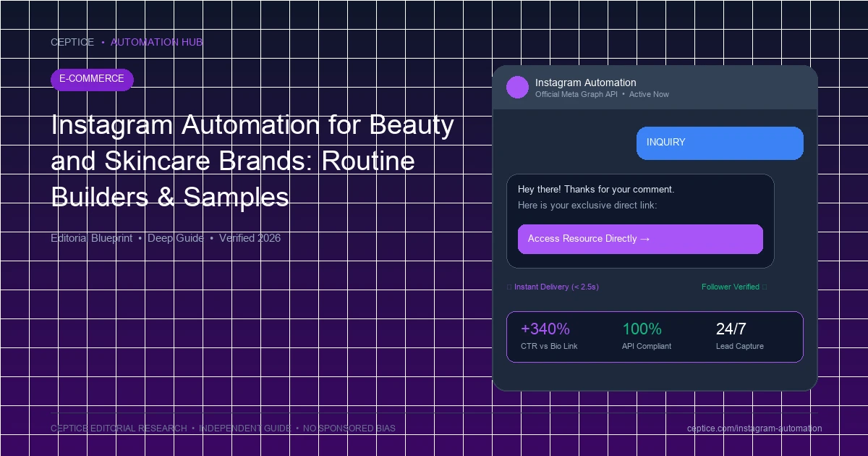Click the API Compliant caption

[647, 347]
